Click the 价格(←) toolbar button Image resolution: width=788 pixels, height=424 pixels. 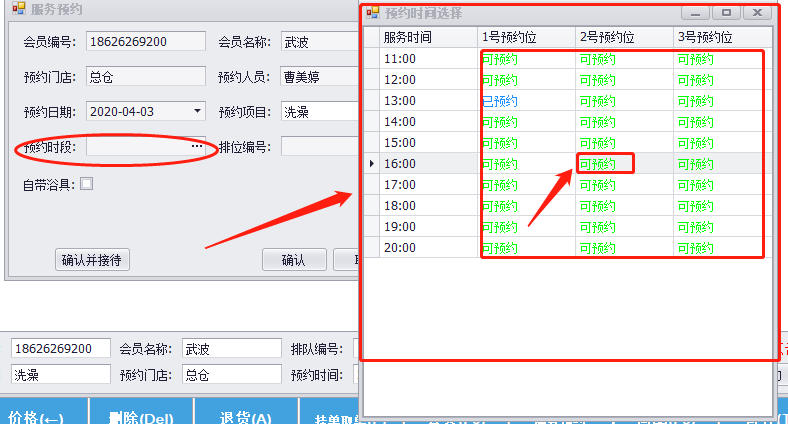click(44, 412)
